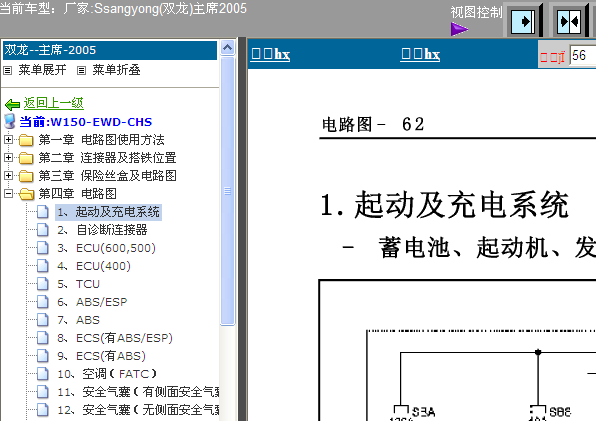Click page icon beside 7、ABS
Image resolution: width=596 pixels, height=421 pixels.
[43, 320]
